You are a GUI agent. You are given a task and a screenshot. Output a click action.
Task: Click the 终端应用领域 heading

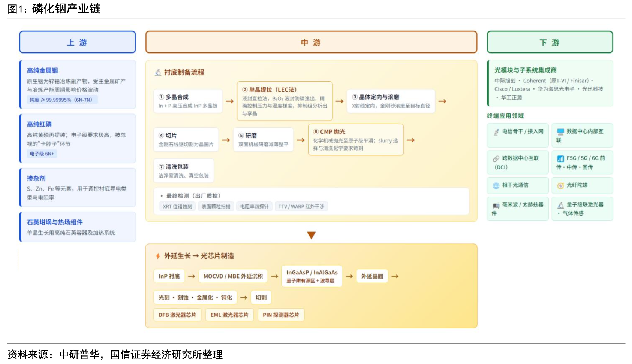click(x=505, y=116)
